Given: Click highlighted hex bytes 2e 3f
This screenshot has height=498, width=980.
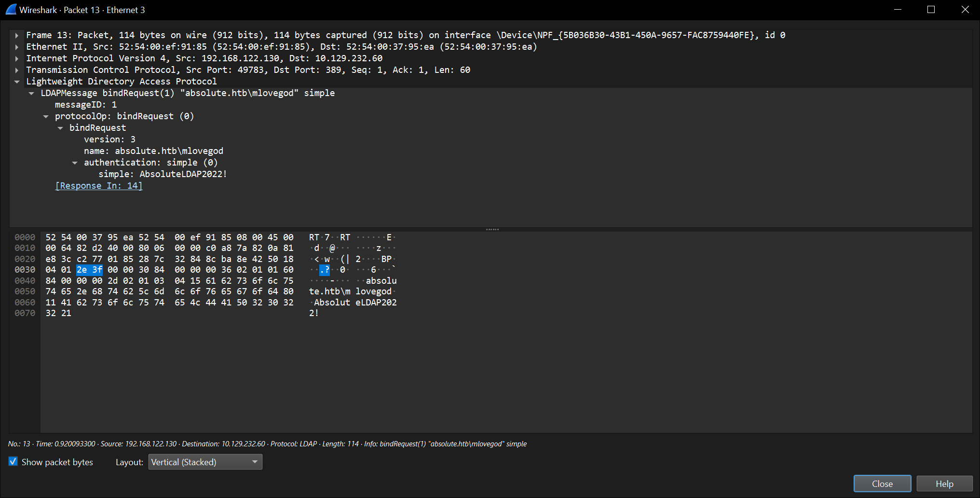Looking at the screenshot, I should [89, 270].
